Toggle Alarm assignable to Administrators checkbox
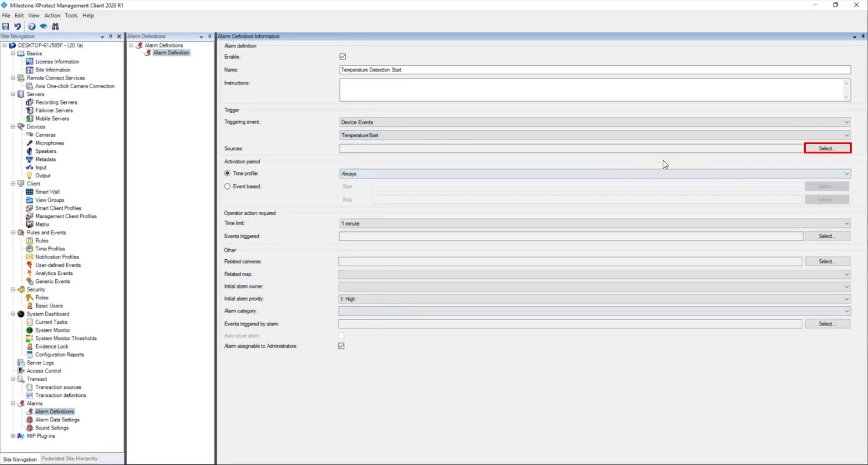The height and width of the screenshot is (465, 868). click(x=341, y=346)
